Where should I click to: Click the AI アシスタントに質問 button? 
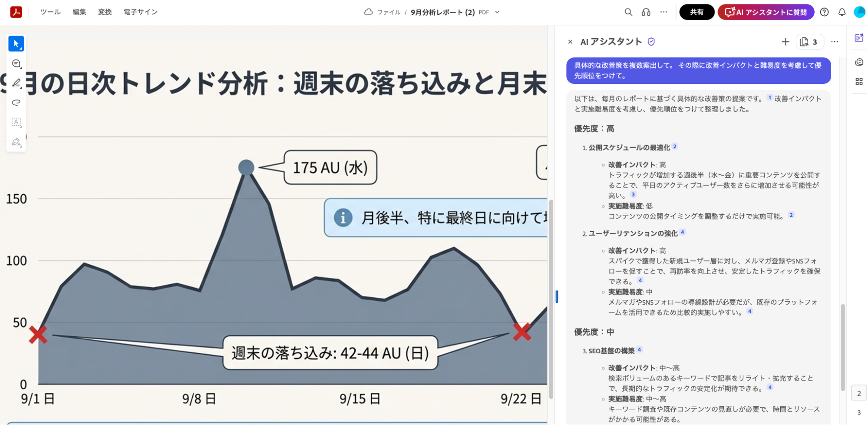[x=766, y=12]
